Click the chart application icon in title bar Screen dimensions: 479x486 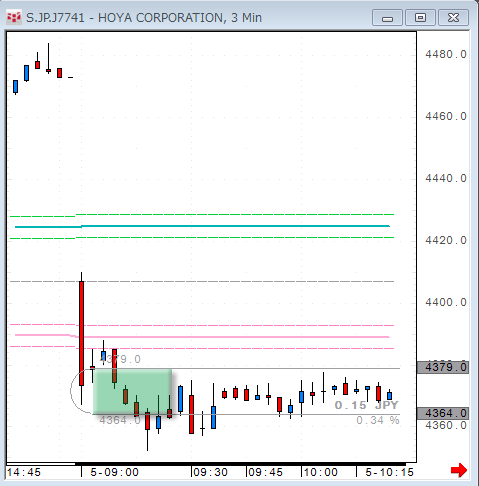tap(14, 17)
